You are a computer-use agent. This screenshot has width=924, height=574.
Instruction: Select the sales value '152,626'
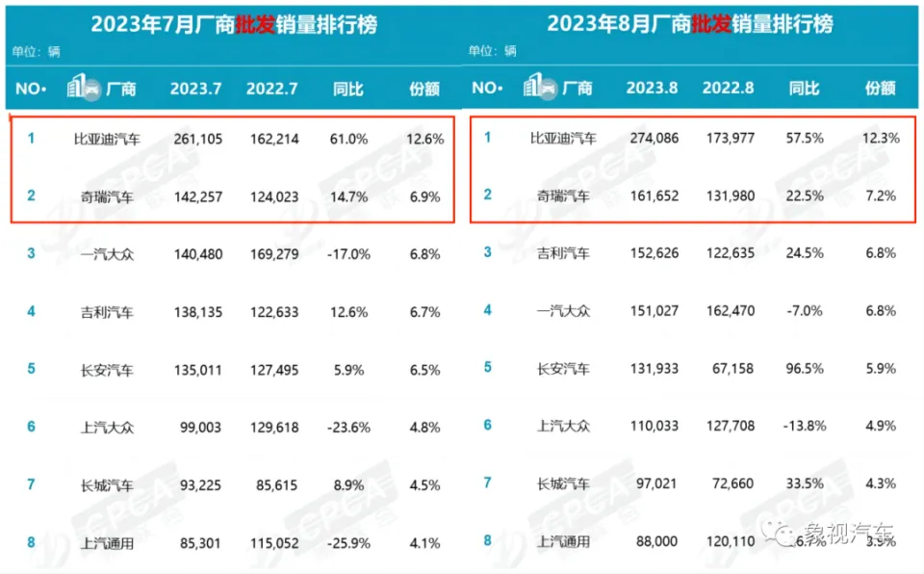654,253
